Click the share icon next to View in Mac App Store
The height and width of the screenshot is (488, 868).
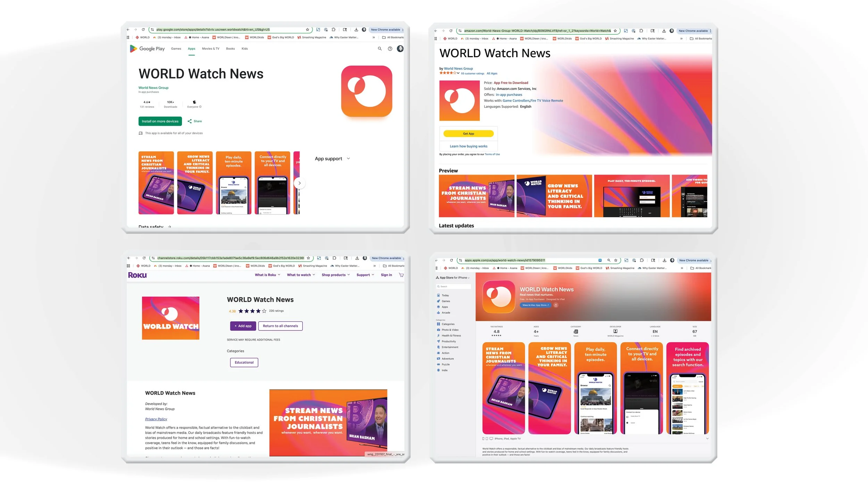point(556,305)
